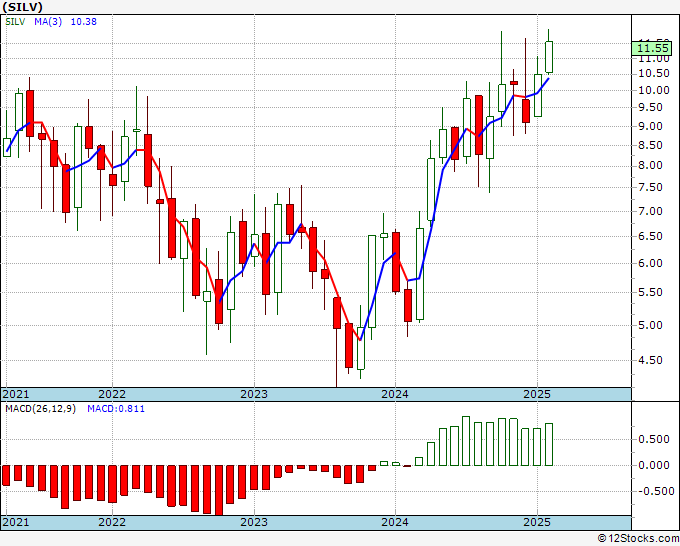Image resolution: width=680 pixels, height=546 pixels.
Task: Click the 2022 label on price axis
Action: [112, 394]
